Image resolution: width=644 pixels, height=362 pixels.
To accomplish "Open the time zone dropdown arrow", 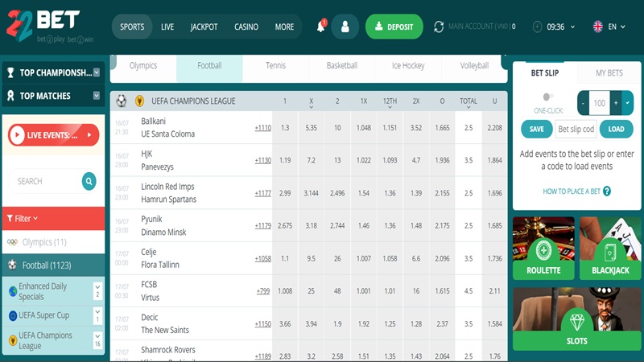I will pyautogui.click(x=572, y=27).
